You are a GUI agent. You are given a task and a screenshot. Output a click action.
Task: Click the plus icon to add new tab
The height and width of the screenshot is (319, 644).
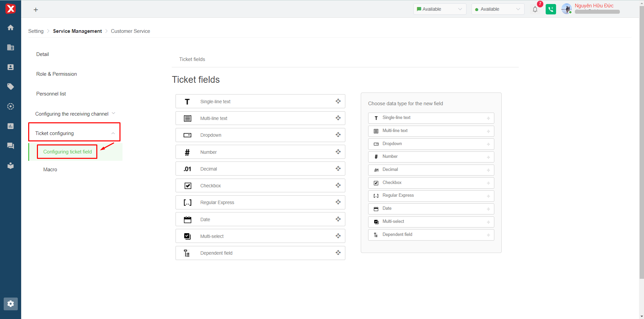36,10
